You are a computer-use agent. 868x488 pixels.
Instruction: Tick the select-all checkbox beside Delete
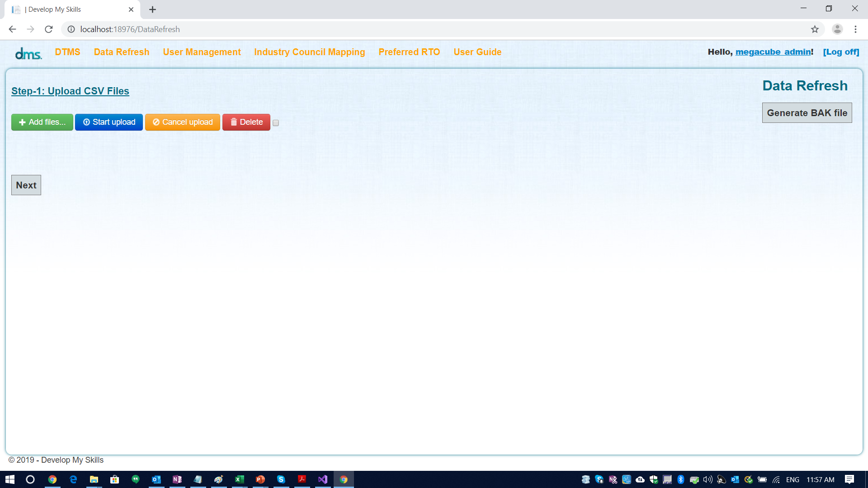coord(276,123)
